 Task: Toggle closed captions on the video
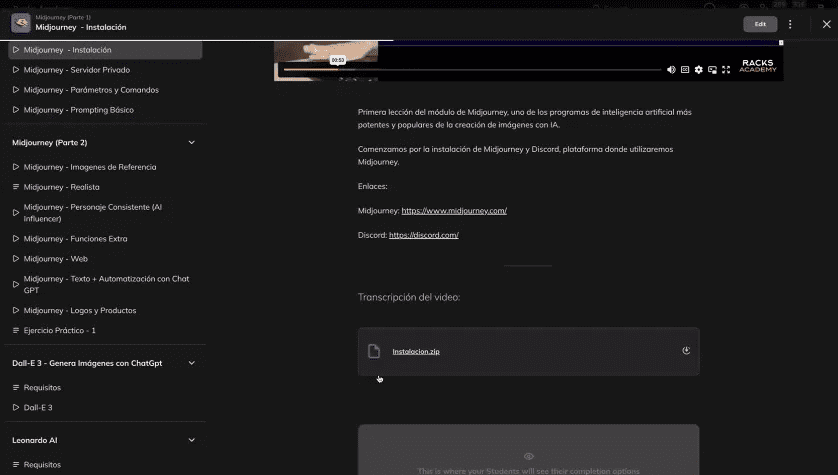click(x=685, y=70)
